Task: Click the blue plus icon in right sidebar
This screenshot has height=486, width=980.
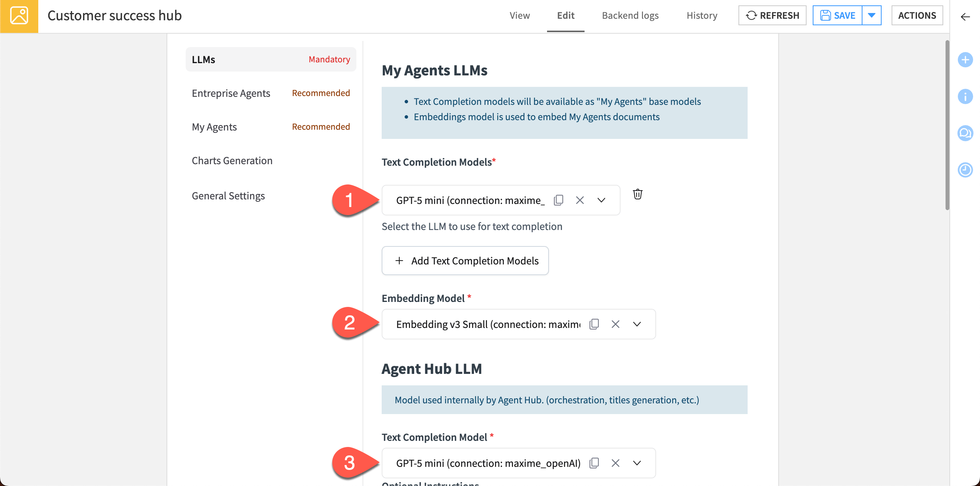Action: click(x=965, y=60)
